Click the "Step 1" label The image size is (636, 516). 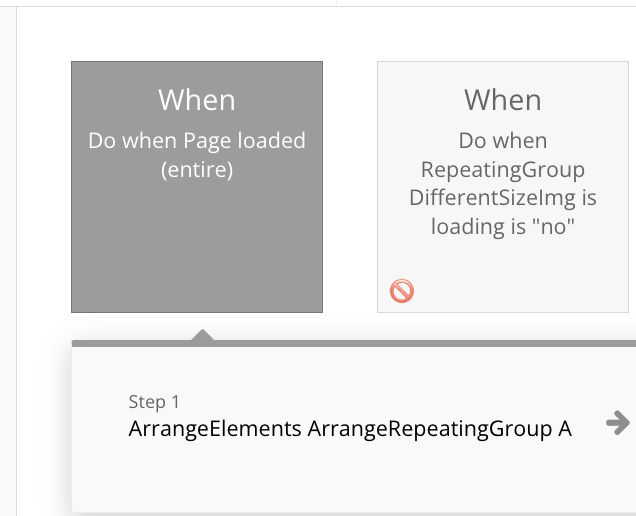[x=154, y=402]
